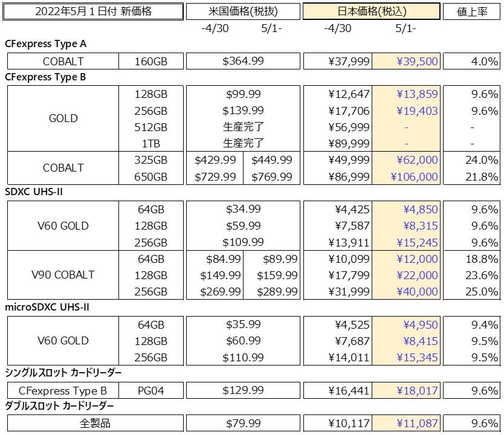Select the '2022年5月1日付 新価格' header cell

(x=93, y=11)
